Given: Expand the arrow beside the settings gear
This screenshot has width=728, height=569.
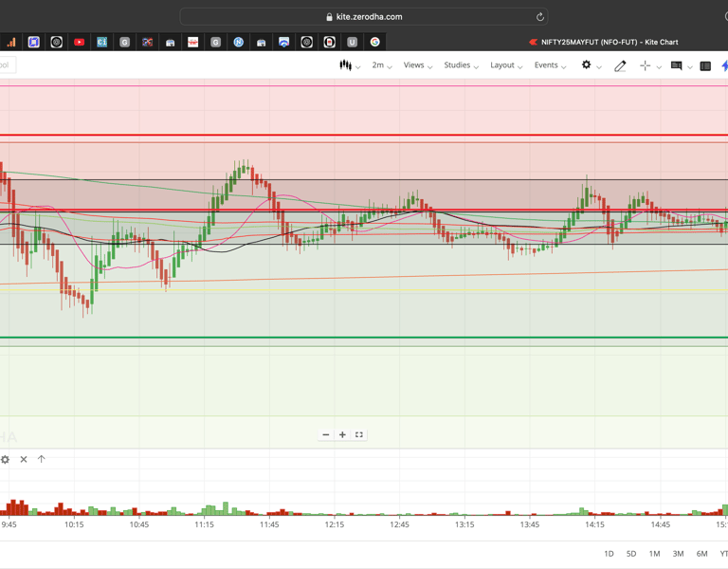Looking at the screenshot, I should click(599, 67).
